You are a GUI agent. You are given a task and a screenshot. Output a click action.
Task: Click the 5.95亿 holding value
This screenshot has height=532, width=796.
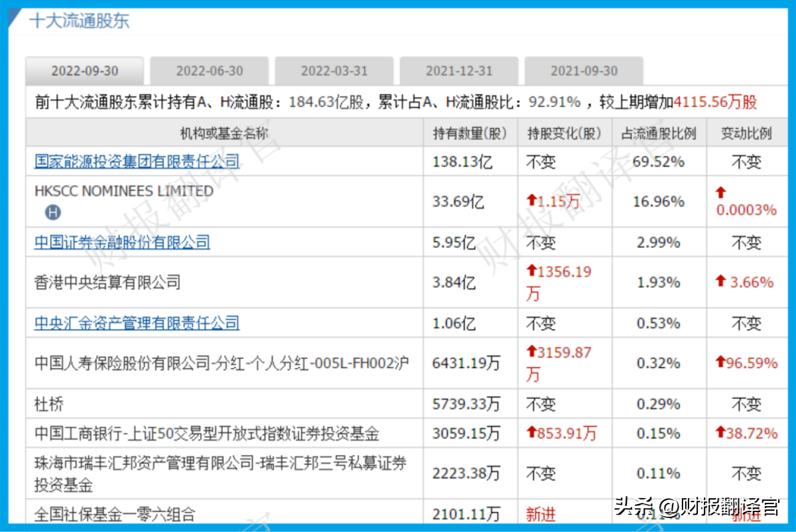454,242
